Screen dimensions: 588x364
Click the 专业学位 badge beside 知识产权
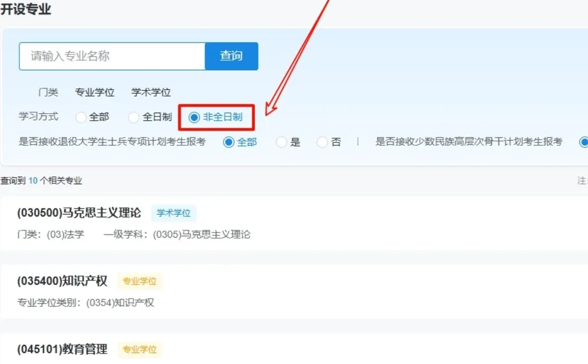(x=140, y=281)
